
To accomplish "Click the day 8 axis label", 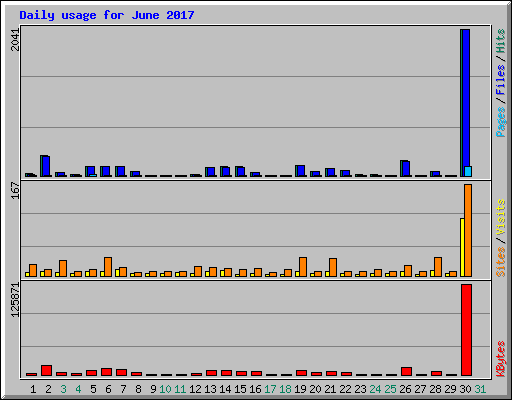I will tap(138, 389).
